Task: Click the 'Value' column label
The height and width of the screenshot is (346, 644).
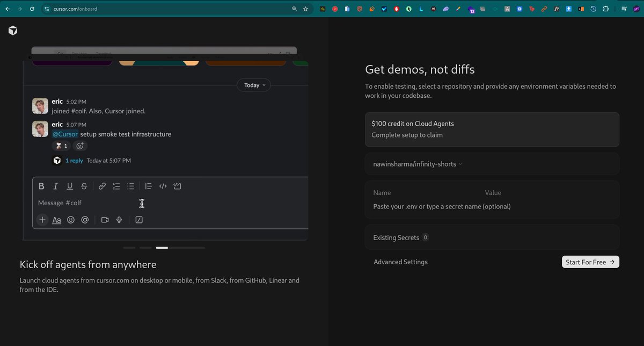Action: point(493,192)
